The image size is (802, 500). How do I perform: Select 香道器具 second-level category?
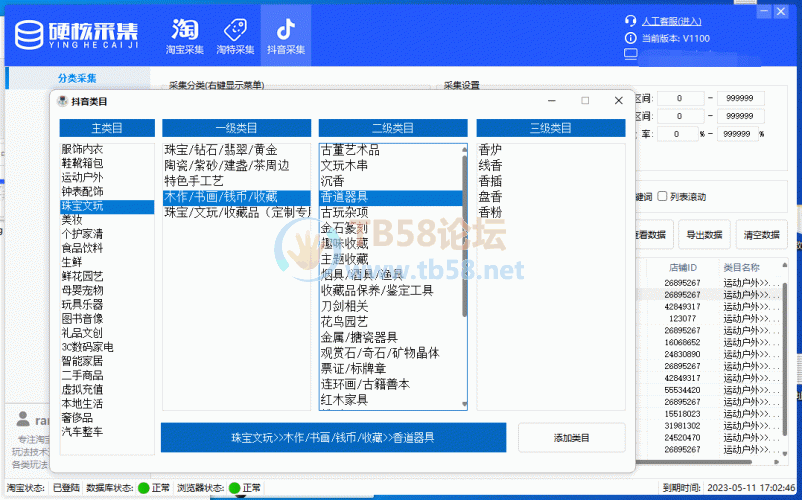click(x=391, y=197)
